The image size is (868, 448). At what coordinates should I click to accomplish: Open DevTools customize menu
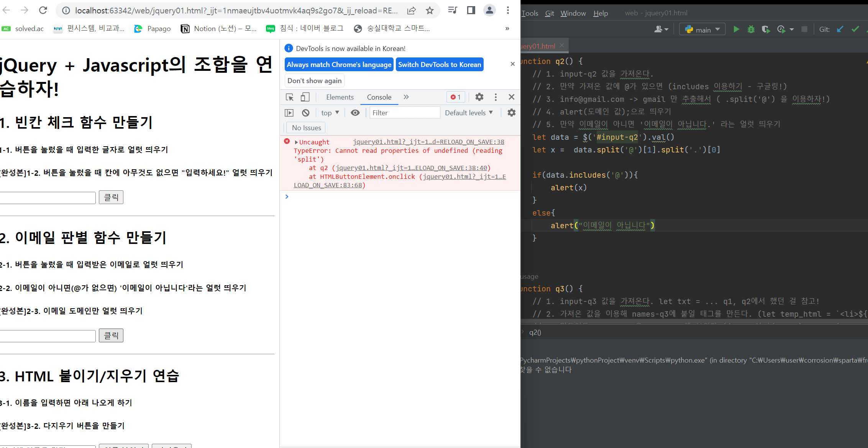(x=496, y=97)
